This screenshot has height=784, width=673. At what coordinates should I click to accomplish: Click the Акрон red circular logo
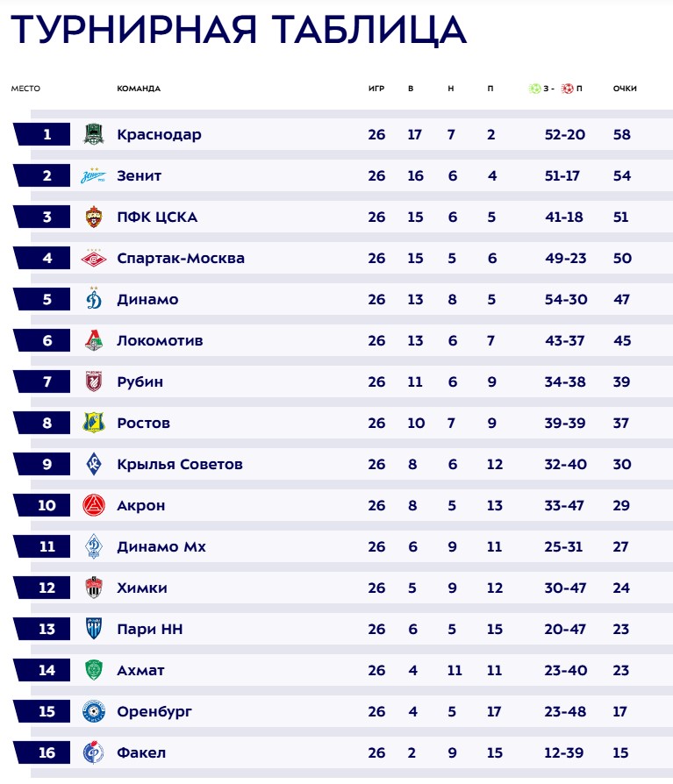click(94, 505)
